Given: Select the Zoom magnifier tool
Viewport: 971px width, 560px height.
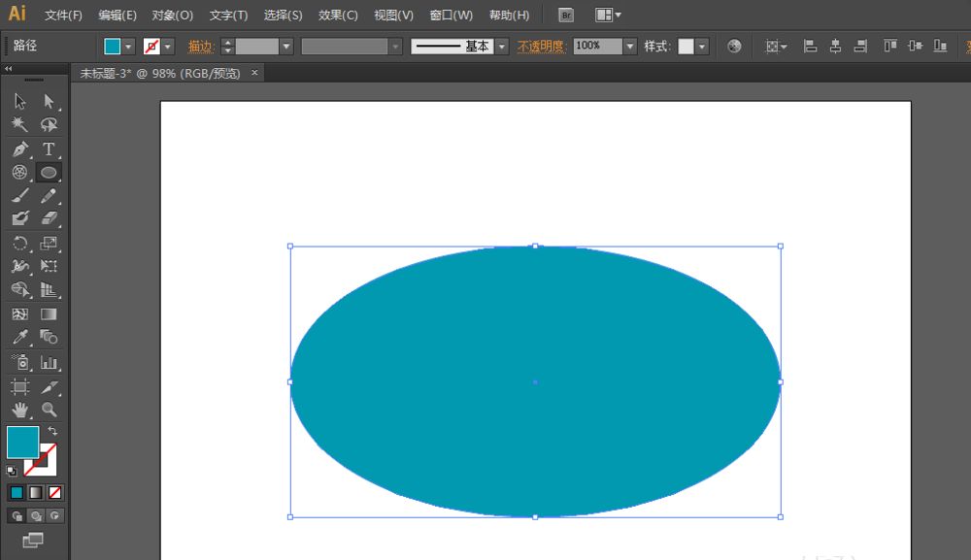Looking at the screenshot, I should click(49, 410).
